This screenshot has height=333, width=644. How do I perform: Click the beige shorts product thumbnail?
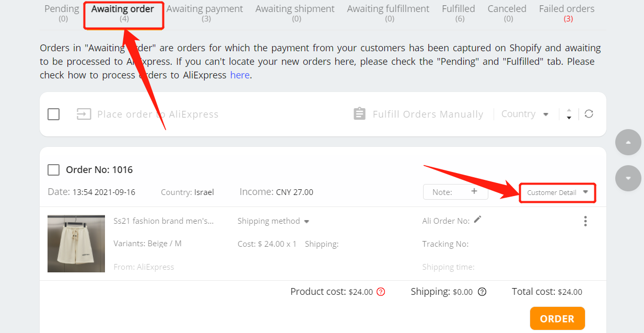point(69,244)
